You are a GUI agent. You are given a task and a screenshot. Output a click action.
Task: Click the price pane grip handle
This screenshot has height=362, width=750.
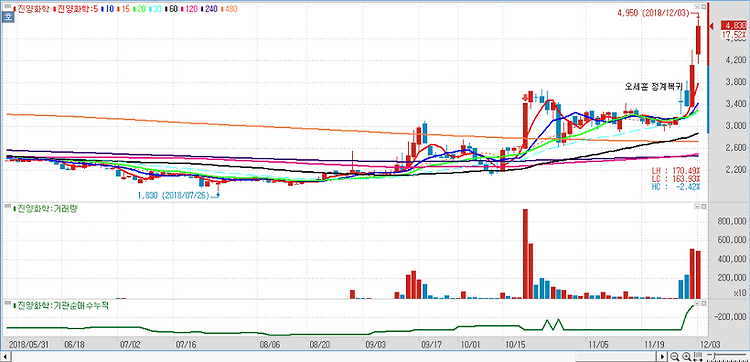[x=8, y=6]
